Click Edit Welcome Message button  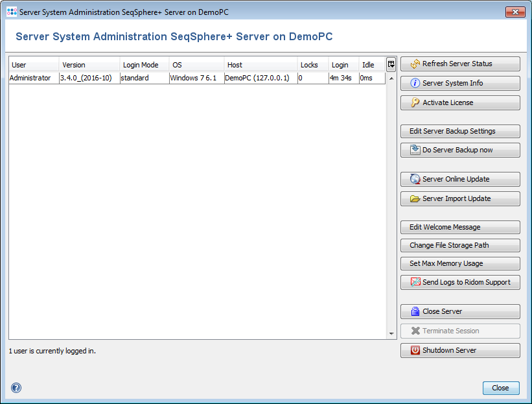[x=460, y=227]
